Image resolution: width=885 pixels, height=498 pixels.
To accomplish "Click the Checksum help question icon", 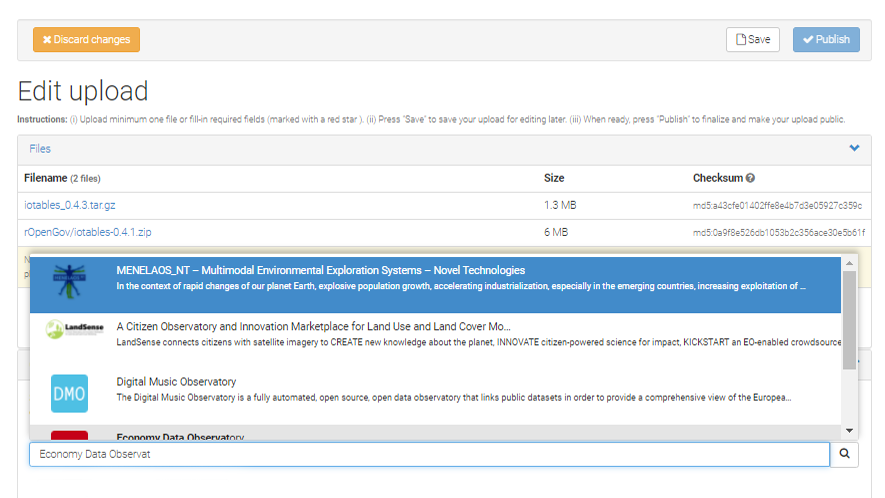I will pos(750,178).
